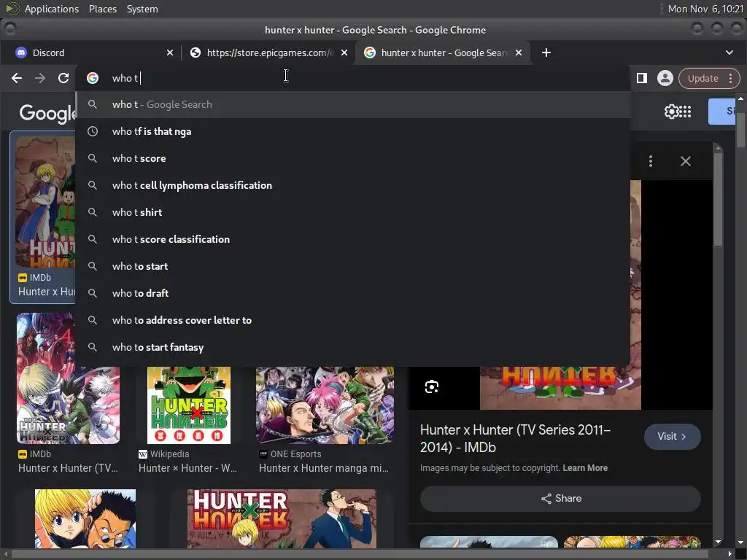
Task: Select the 'who to draft' suggestion
Action: [x=353, y=293]
